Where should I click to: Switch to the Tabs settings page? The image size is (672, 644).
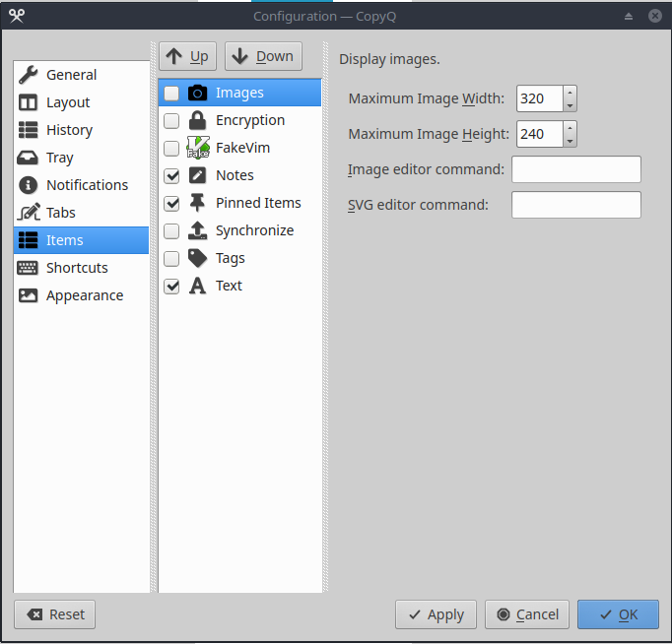tap(81, 213)
